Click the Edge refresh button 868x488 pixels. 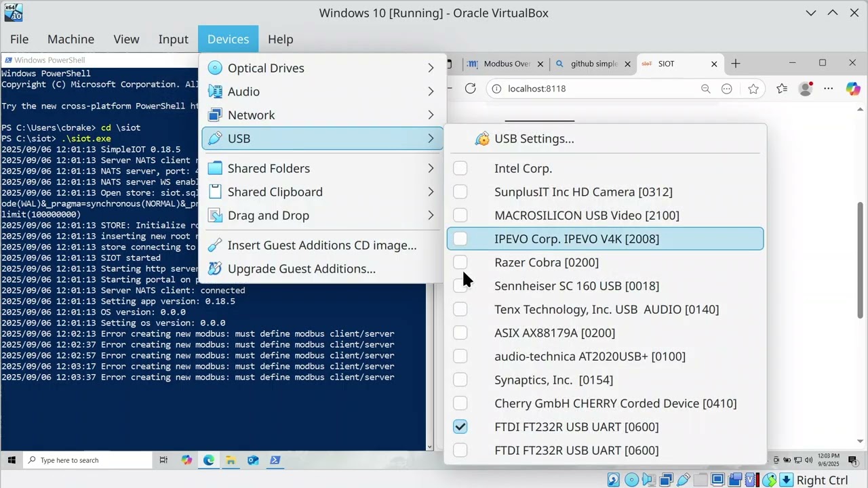point(470,89)
